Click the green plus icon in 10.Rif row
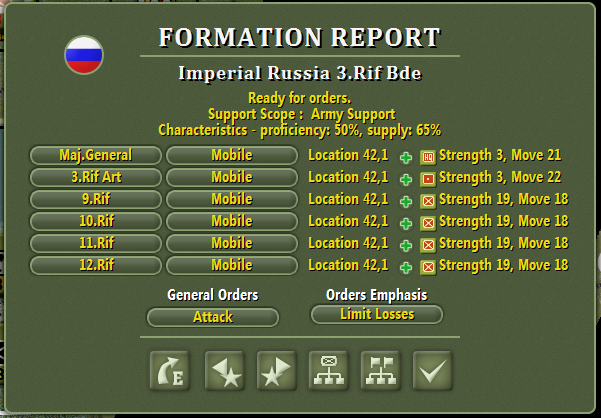 point(406,223)
